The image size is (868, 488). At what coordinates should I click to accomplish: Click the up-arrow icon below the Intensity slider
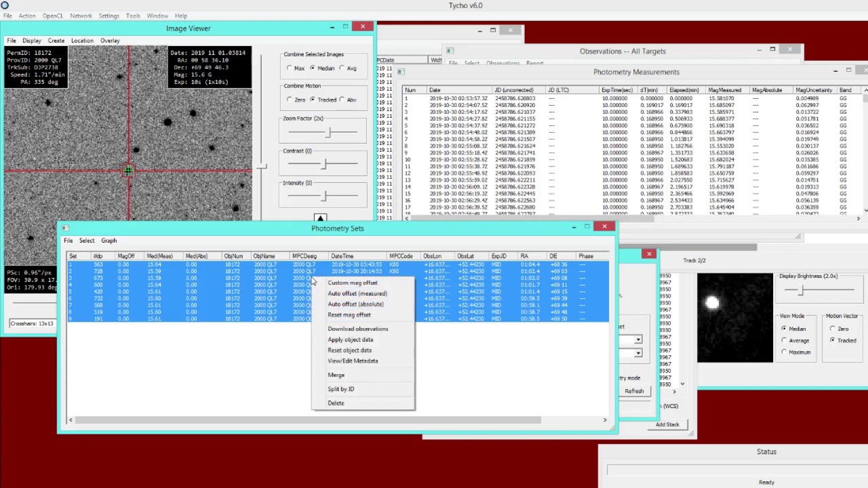click(x=320, y=218)
